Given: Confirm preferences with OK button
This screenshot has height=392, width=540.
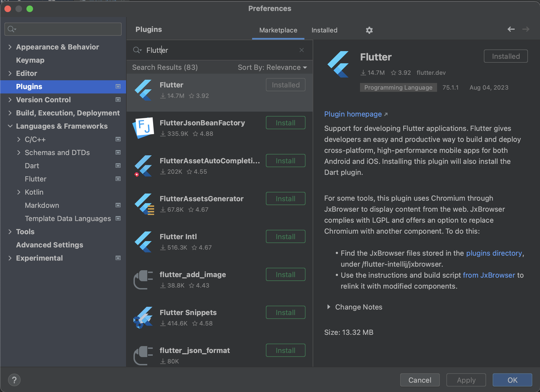Looking at the screenshot, I should [x=512, y=380].
